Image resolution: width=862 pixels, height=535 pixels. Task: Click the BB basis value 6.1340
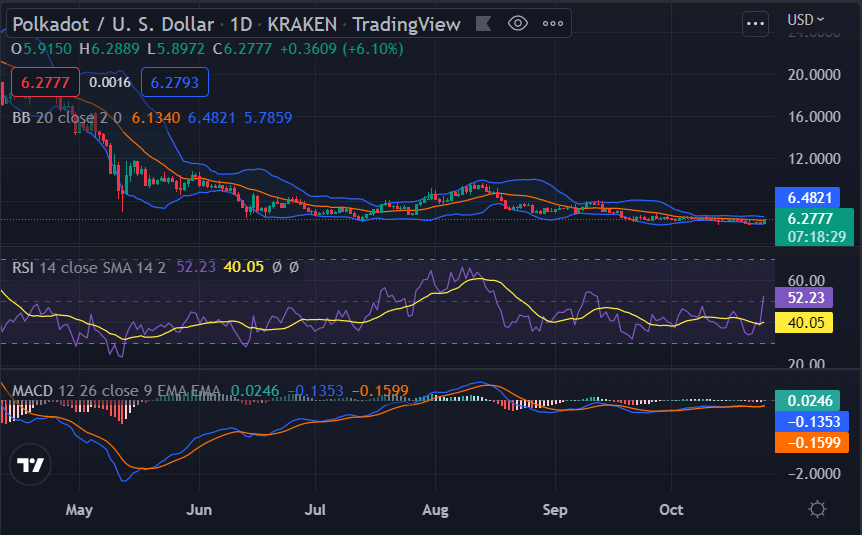click(156, 118)
